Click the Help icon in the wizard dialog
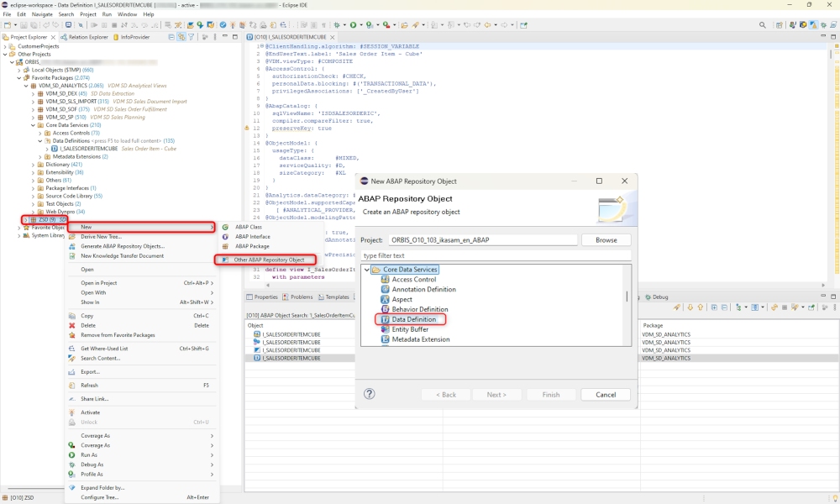The width and height of the screenshot is (840, 504). (x=368, y=394)
